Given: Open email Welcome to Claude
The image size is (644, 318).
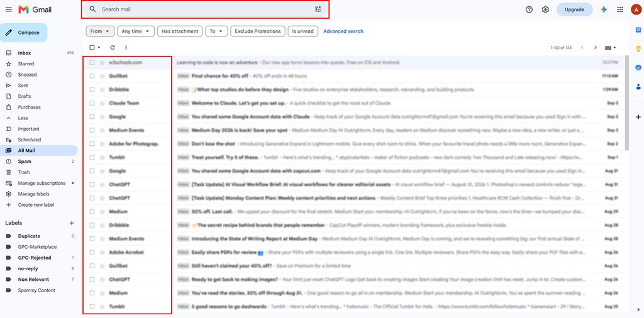Looking at the screenshot, I should click(353, 103).
